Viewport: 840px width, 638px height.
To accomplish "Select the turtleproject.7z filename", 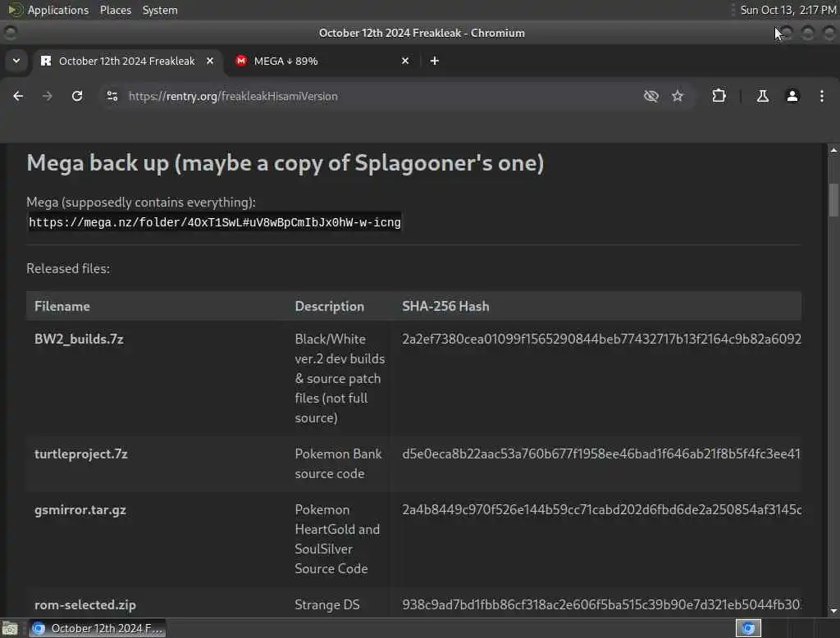I will (81, 454).
